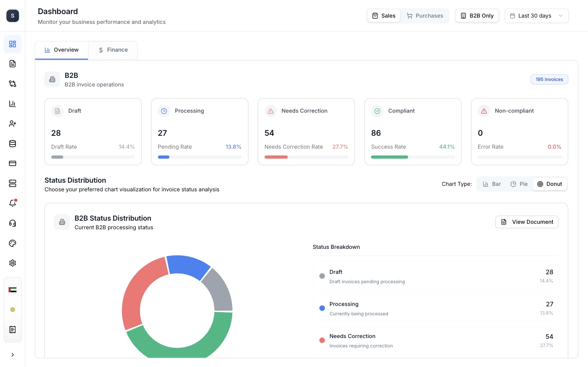Open the Finance tab
The height and width of the screenshot is (367, 588).
click(x=113, y=50)
